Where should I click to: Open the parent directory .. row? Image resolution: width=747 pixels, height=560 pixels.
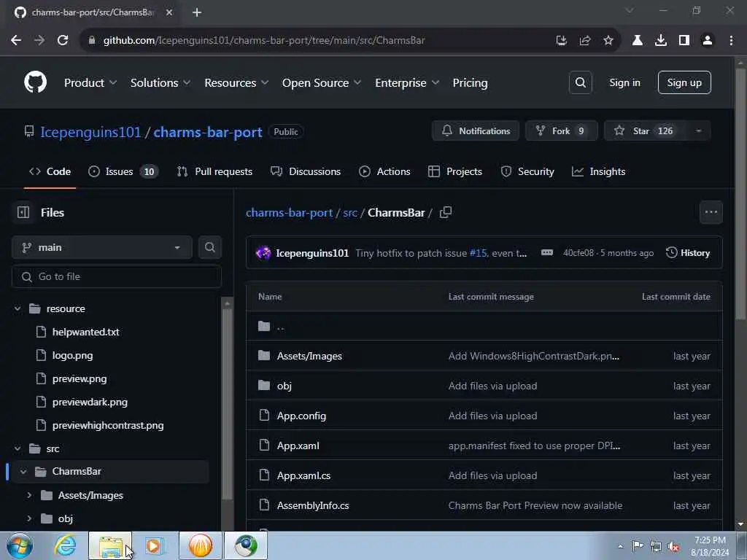[484, 326]
